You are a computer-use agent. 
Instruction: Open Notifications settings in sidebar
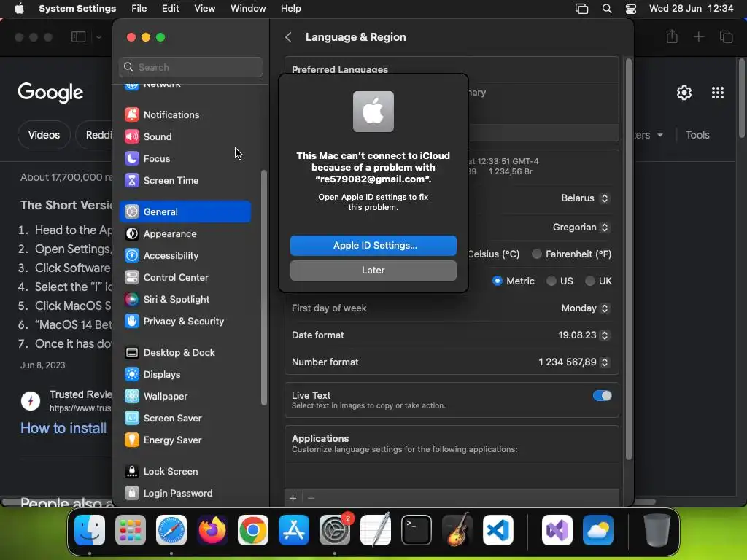pyautogui.click(x=185, y=114)
